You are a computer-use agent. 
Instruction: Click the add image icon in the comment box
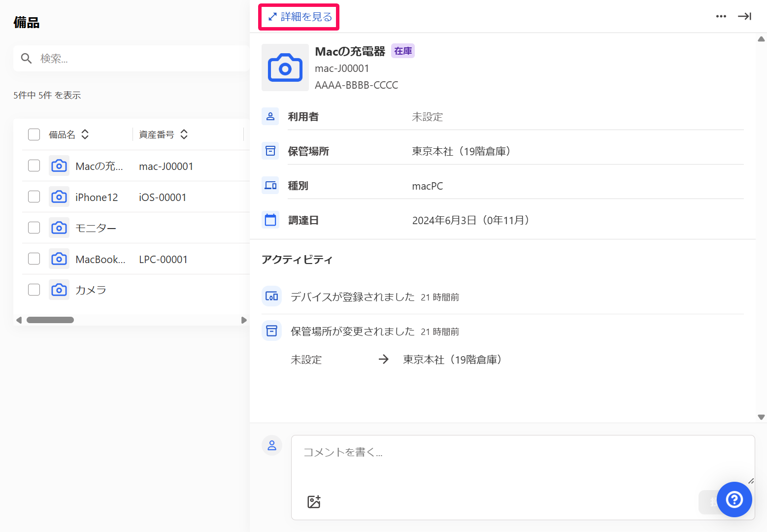point(314,501)
